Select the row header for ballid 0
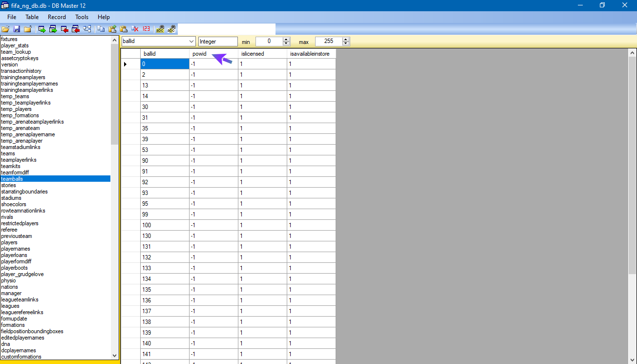Image resolution: width=637 pixels, height=364 pixels. pos(130,64)
